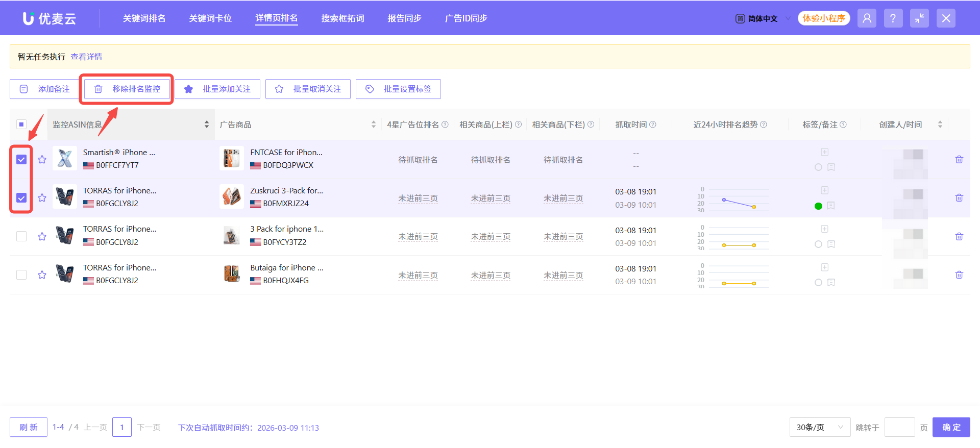980x448 pixels.
Task: Open note icon in 3 Pack for iphone row
Action: click(831, 244)
